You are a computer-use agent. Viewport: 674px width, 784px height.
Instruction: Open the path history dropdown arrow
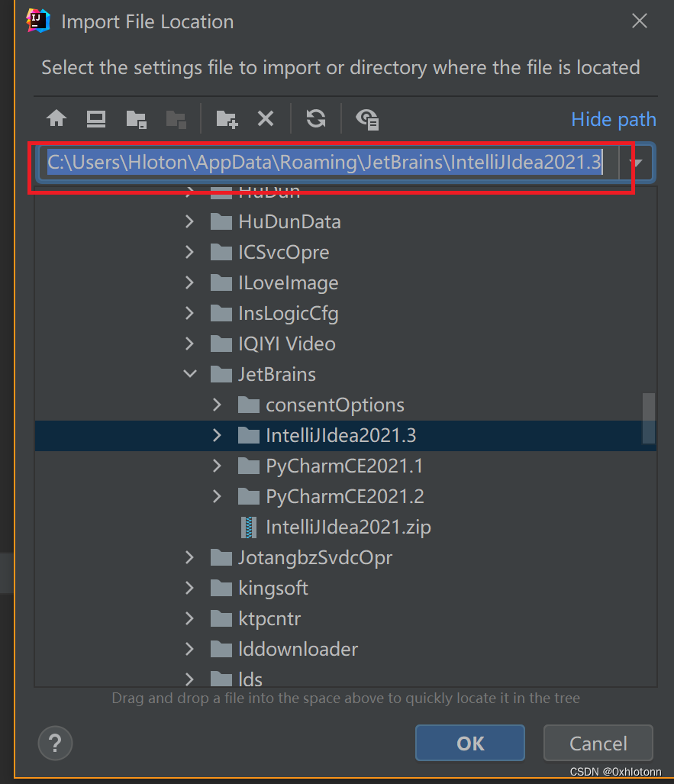pos(636,163)
